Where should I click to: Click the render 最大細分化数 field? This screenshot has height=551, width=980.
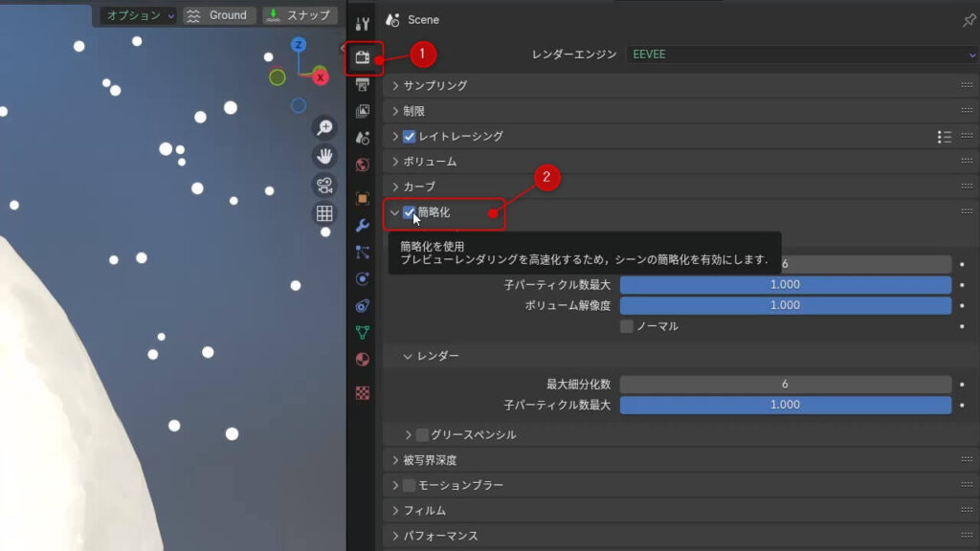click(x=785, y=385)
